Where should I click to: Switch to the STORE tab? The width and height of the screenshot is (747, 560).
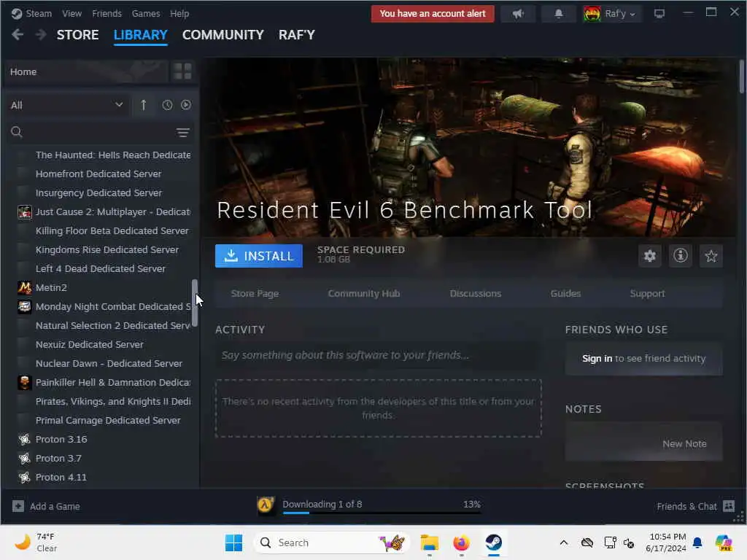point(77,35)
